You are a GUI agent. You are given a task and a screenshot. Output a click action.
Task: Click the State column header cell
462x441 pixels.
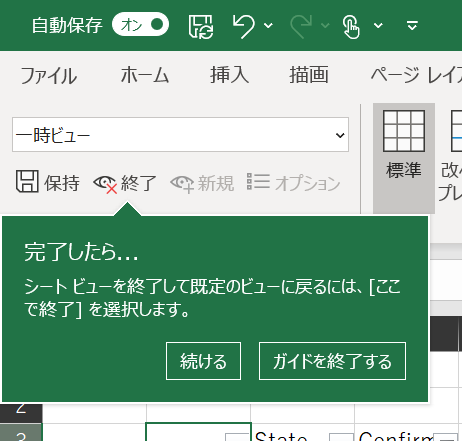pos(302,432)
